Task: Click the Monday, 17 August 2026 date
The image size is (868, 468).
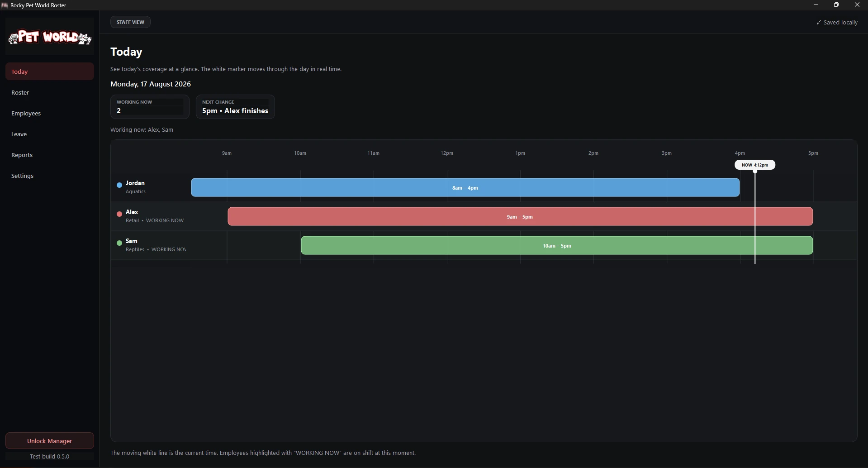Action: tap(151, 84)
